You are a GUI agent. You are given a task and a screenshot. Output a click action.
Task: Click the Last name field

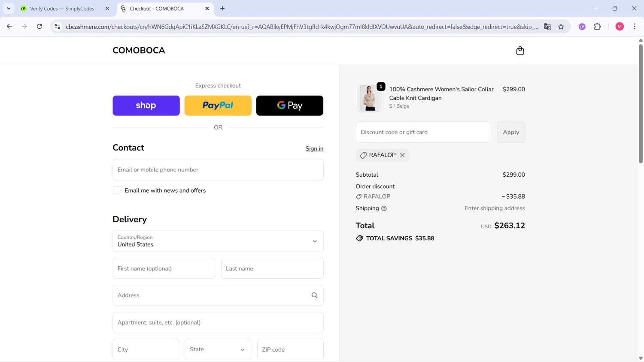point(272,268)
